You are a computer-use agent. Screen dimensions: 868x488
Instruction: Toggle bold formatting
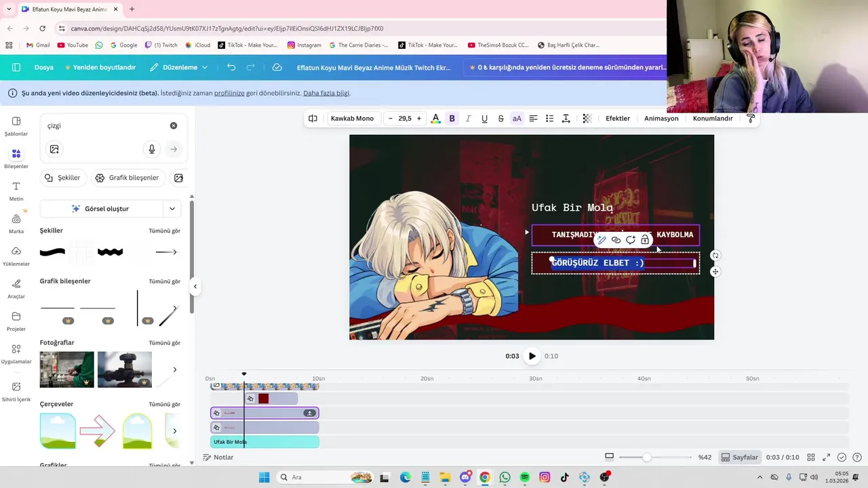tap(452, 119)
